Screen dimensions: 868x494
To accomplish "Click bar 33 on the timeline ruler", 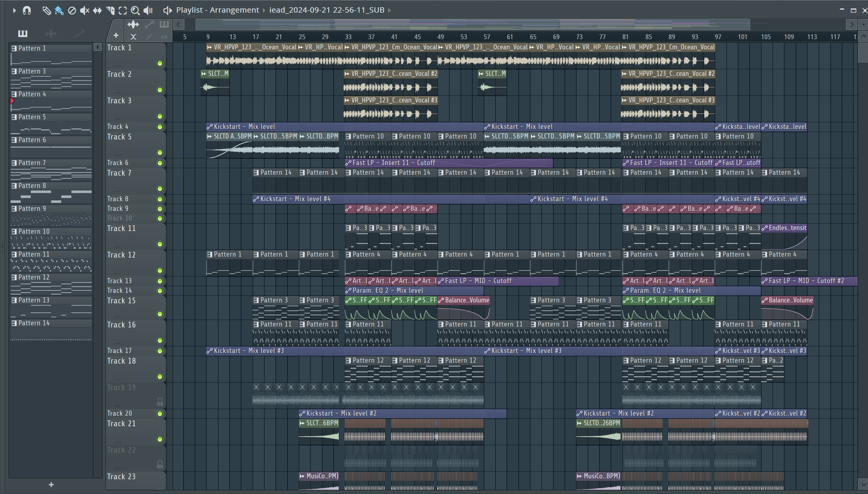I will coord(348,37).
